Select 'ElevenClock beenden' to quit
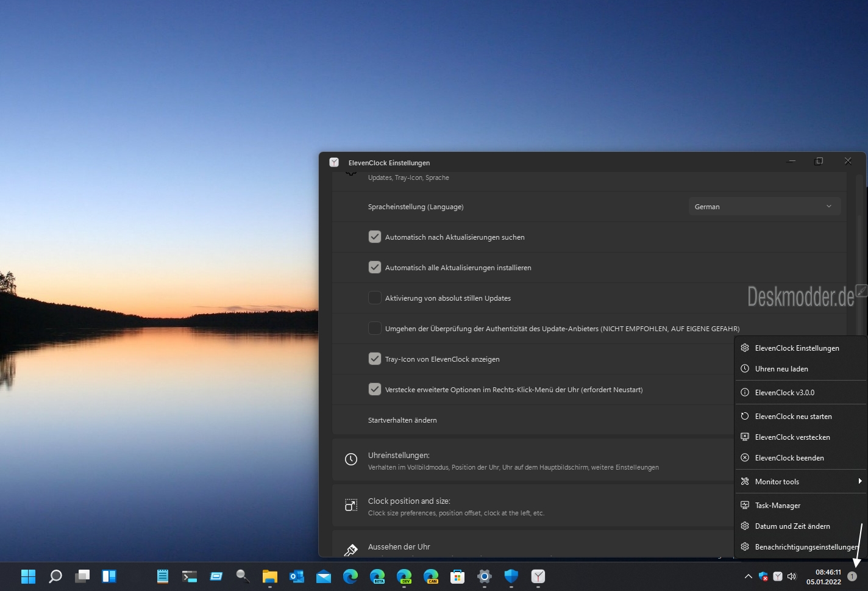 click(x=800, y=458)
